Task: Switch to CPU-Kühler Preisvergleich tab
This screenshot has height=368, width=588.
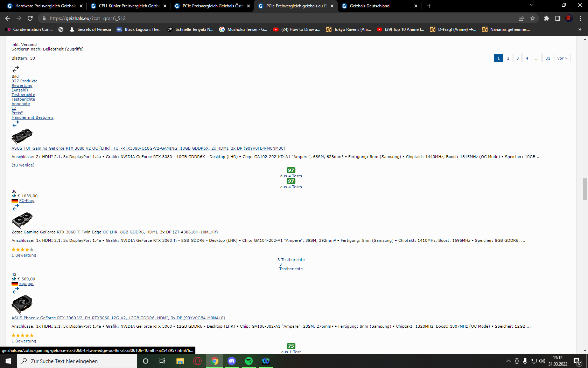Action: click(x=128, y=6)
